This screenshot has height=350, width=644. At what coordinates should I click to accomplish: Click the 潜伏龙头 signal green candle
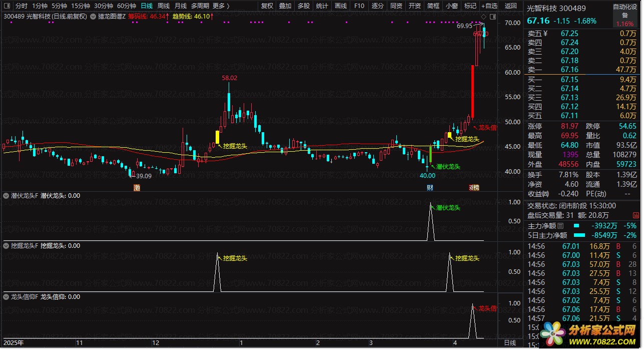tap(430, 154)
